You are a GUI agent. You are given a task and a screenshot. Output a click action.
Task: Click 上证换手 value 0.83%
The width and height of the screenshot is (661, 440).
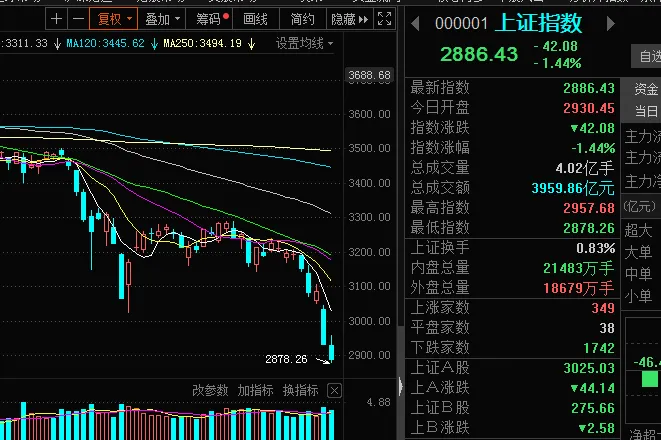coord(595,248)
